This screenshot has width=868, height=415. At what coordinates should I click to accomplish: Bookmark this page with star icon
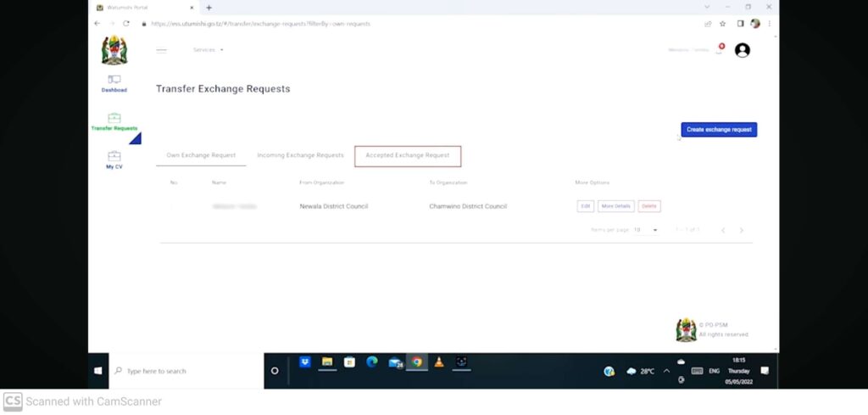[722, 24]
